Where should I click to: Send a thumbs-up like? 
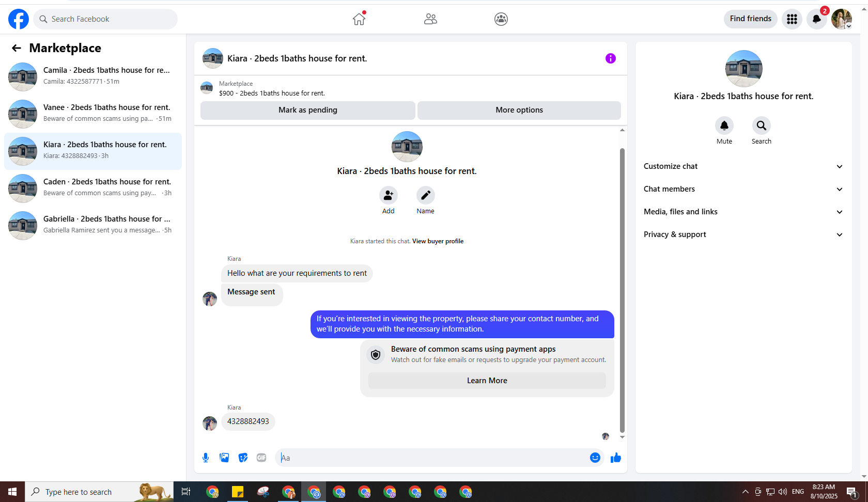pyautogui.click(x=616, y=458)
